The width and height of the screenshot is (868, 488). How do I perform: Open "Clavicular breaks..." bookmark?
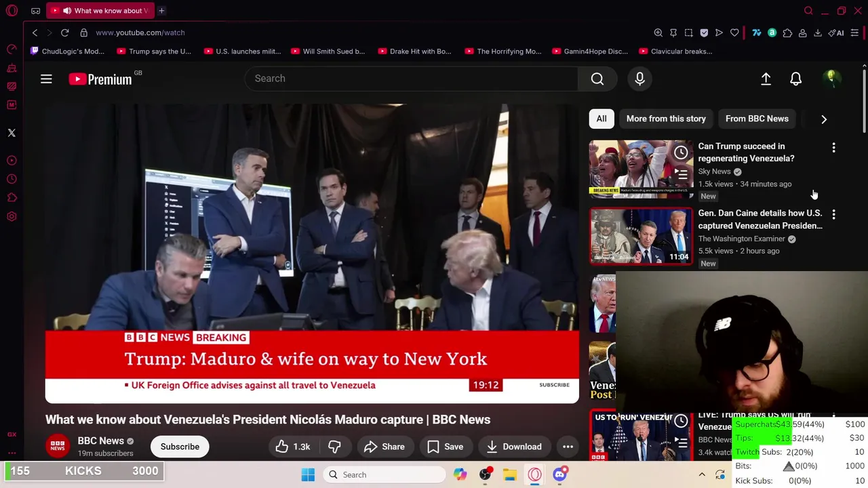click(675, 52)
